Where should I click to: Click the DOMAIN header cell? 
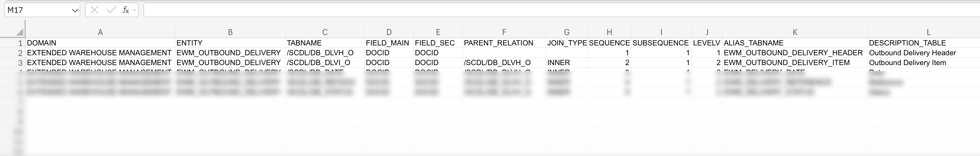100,43
